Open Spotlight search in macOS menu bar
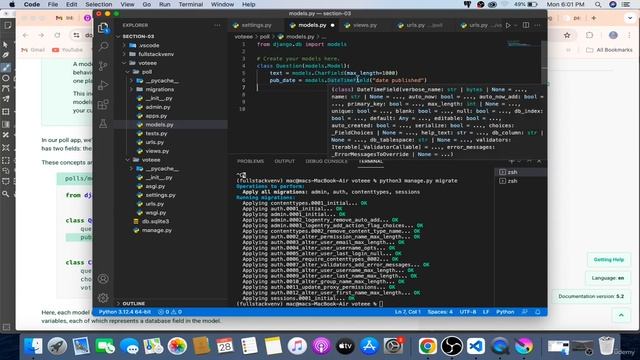The height and width of the screenshot is (360, 640). [x=598, y=4]
